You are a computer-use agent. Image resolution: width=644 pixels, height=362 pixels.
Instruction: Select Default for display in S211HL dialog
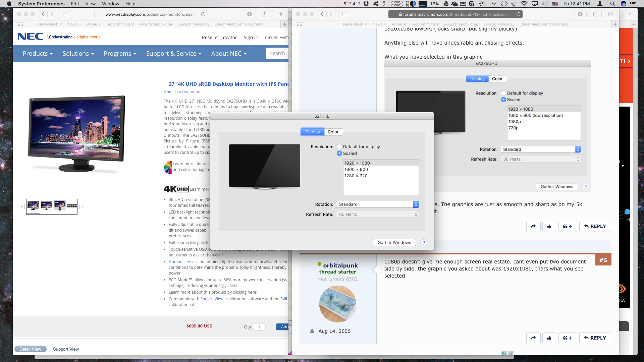pos(339,146)
